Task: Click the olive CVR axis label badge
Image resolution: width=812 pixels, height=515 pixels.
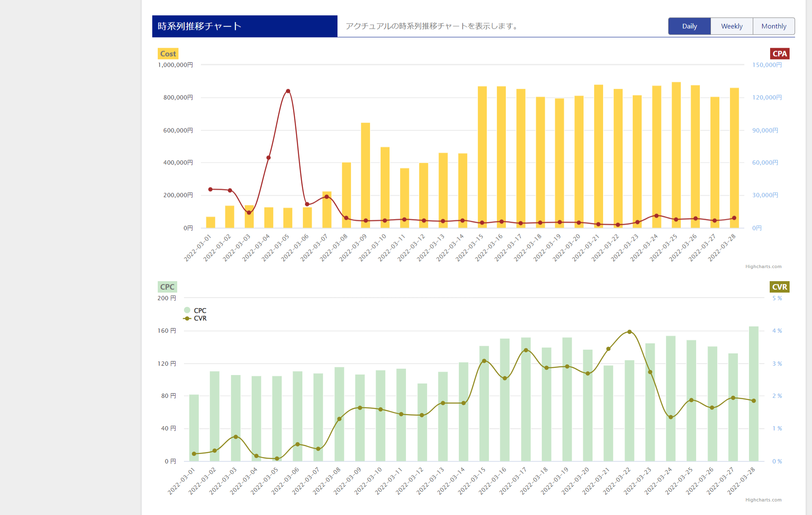Action: tap(779, 287)
